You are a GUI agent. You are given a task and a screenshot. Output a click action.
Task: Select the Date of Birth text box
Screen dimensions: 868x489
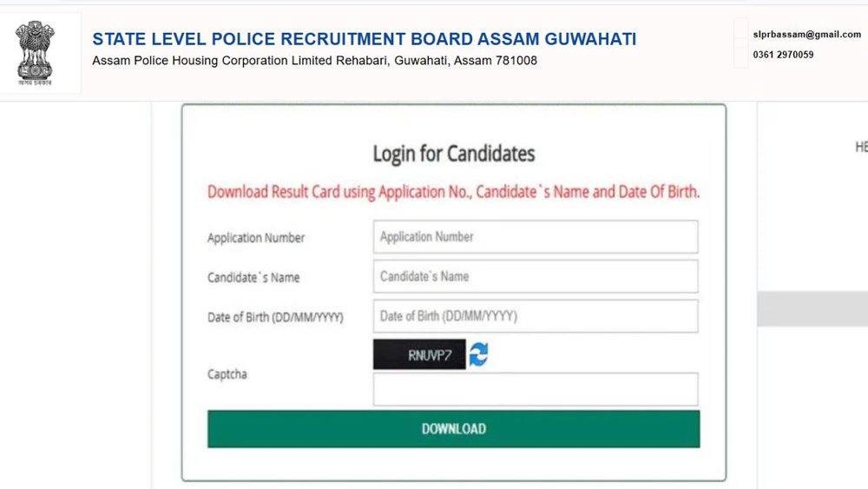(535, 316)
